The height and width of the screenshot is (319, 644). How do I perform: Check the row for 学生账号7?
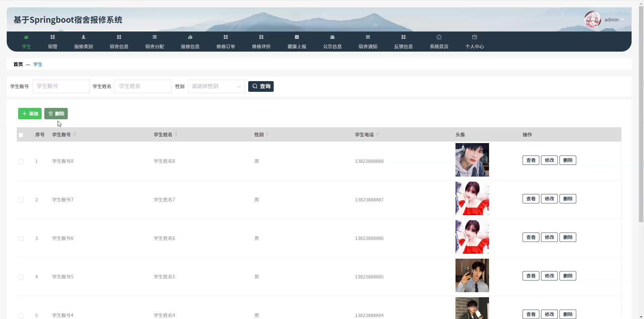click(21, 200)
